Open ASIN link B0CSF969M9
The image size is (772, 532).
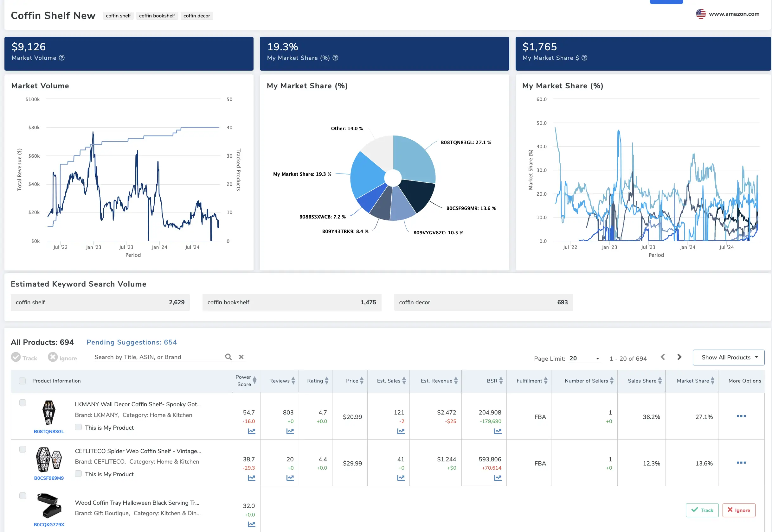tap(49, 478)
